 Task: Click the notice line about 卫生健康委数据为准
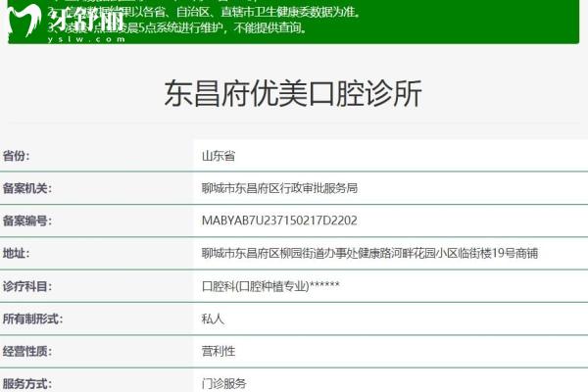pyautogui.click(x=205, y=12)
